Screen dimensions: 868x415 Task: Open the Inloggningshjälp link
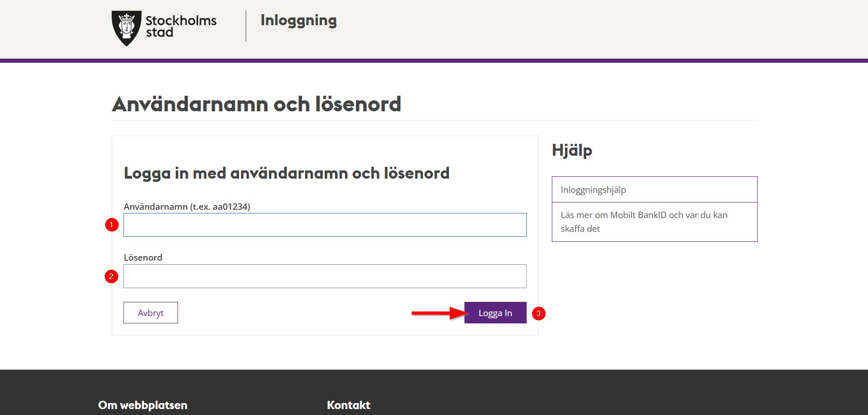tap(593, 190)
